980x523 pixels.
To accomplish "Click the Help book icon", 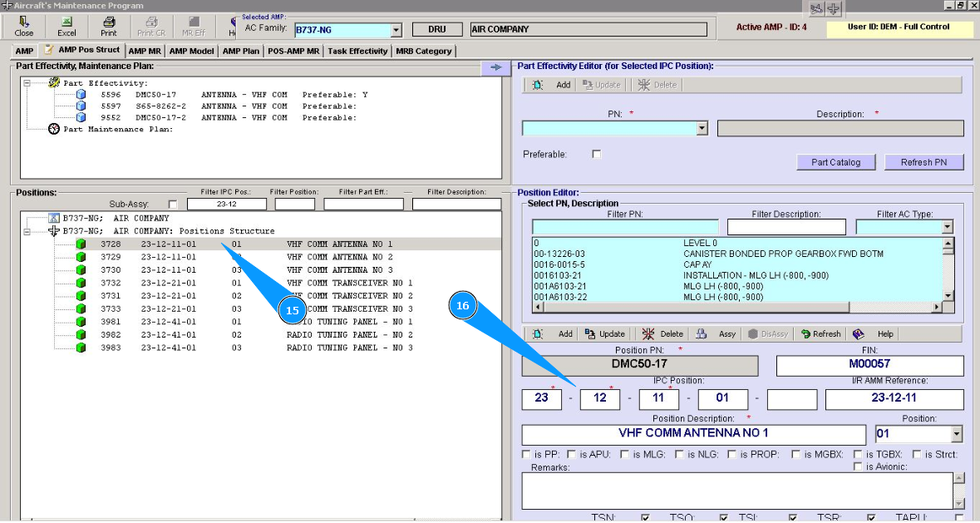I will tap(859, 333).
